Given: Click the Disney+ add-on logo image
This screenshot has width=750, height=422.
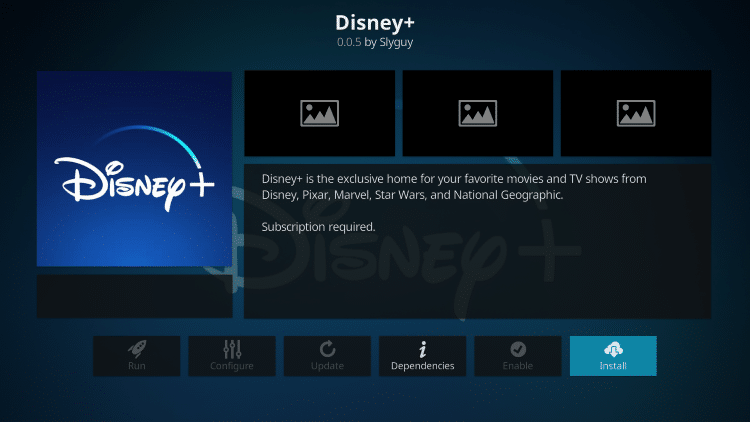Looking at the screenshot, I should click(134, 169).
